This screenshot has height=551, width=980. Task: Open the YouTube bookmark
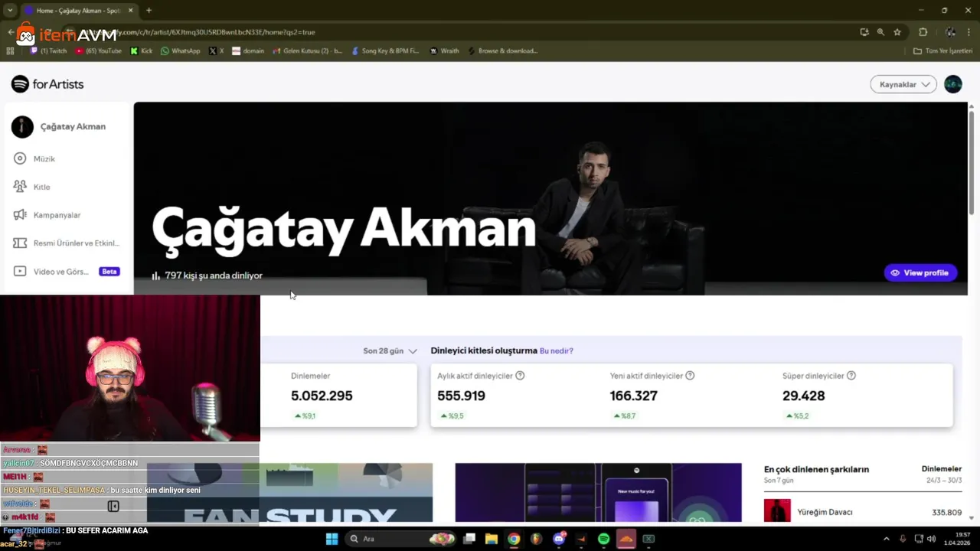click(98, 51)
